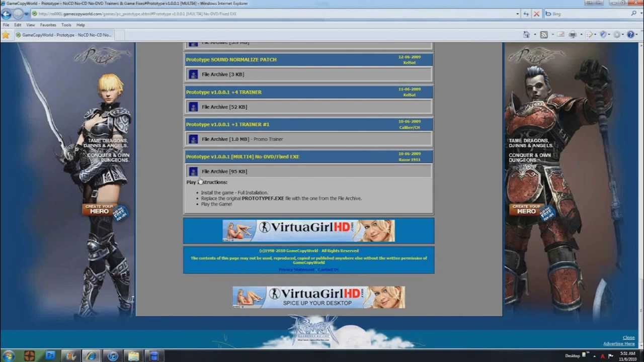Screen dimensions: 644x362
Task: Click the gamecopyworld.com address bar
Action: (x=274, y=14)
